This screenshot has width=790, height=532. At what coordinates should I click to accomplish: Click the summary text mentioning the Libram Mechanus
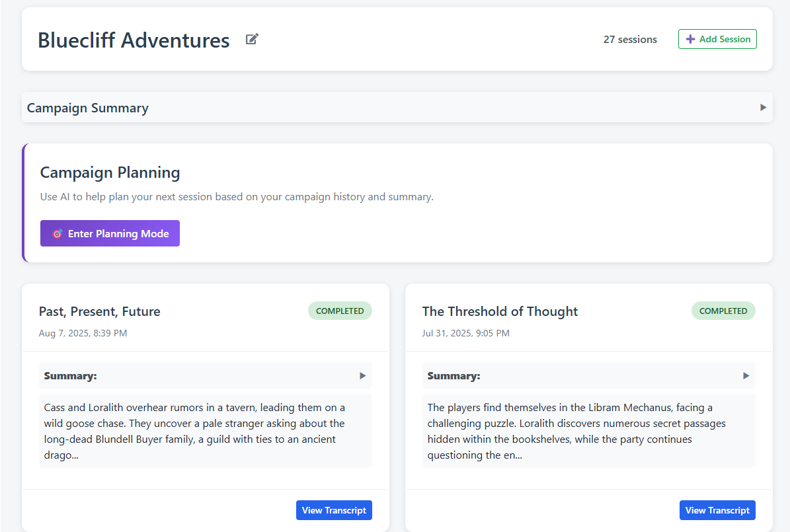588,431
